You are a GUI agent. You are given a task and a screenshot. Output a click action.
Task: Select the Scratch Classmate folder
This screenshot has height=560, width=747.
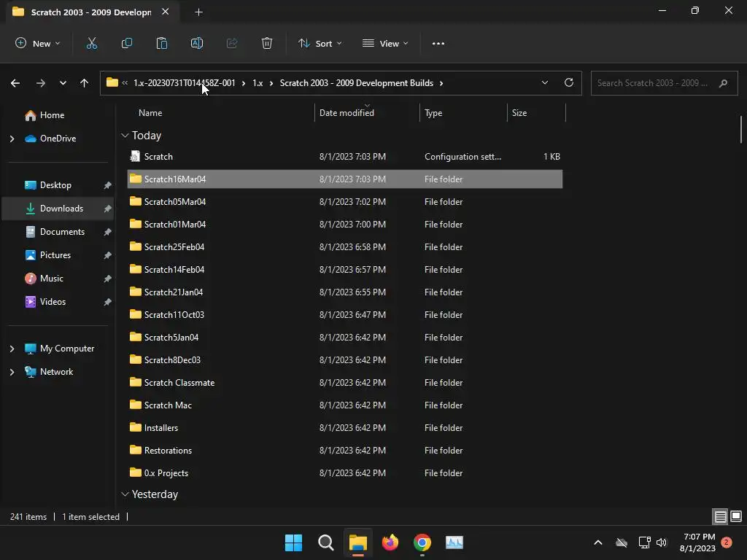click(x=344, y=383)
